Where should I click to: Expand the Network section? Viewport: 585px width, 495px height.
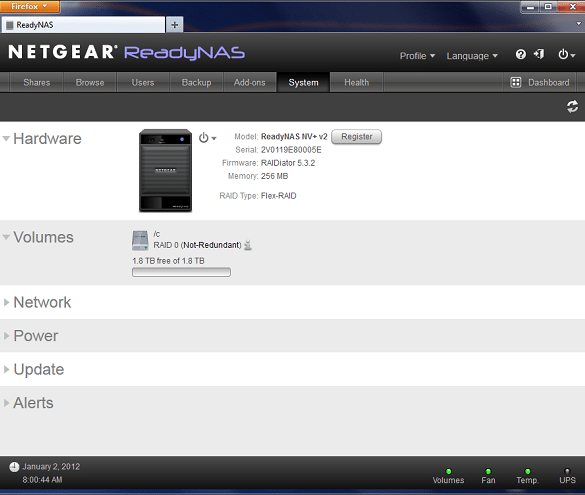coord(6,303)
